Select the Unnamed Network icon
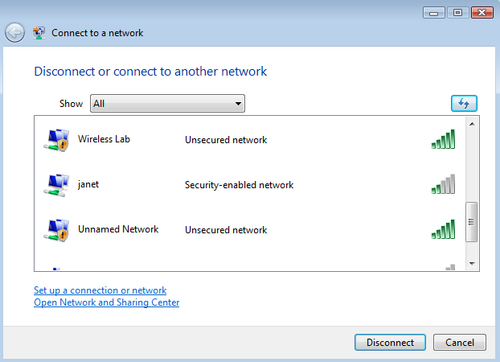The height and width of the screenshot is (362, 500). (56, 230)
